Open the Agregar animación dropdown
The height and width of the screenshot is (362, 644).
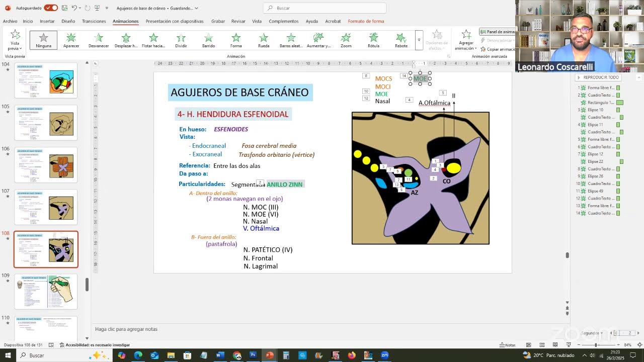tap(466, 40)
